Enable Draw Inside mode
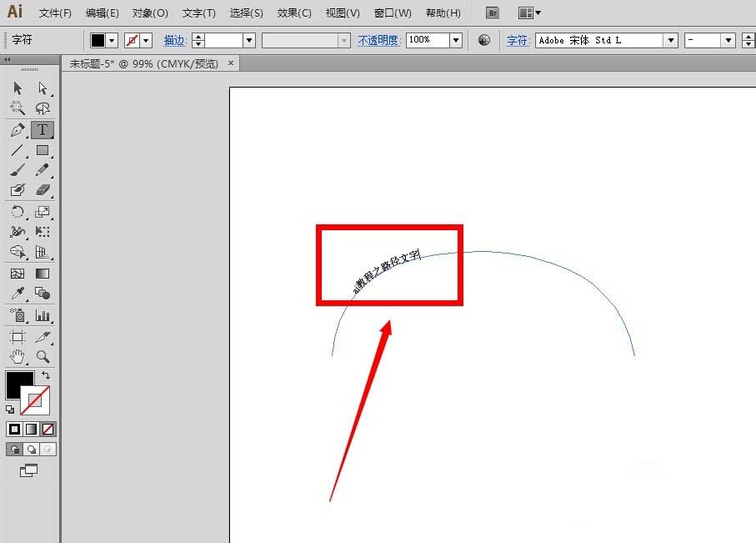Image resolution: width=756 pixels, height=543 pixels. (48, 450)
